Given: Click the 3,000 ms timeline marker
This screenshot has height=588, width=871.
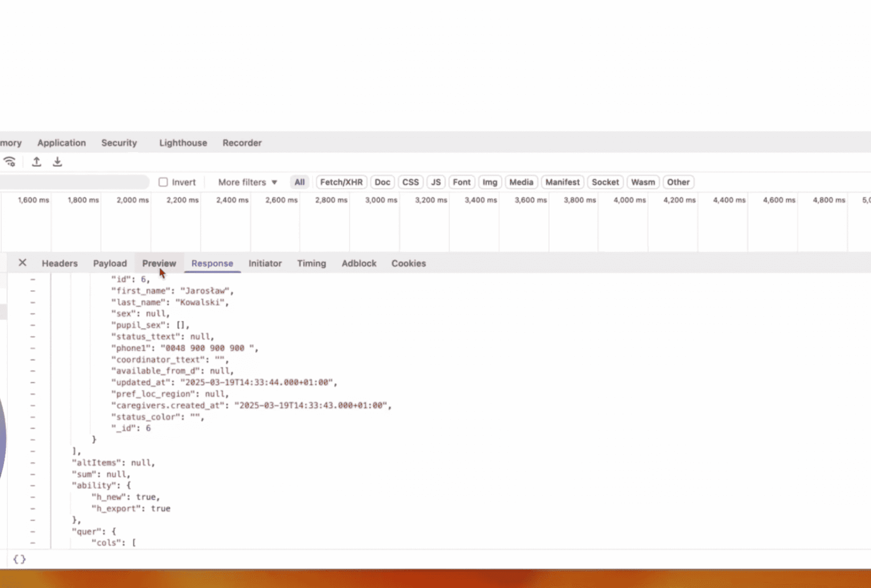Looking at the screenshot, I should (x=381, y=200).
